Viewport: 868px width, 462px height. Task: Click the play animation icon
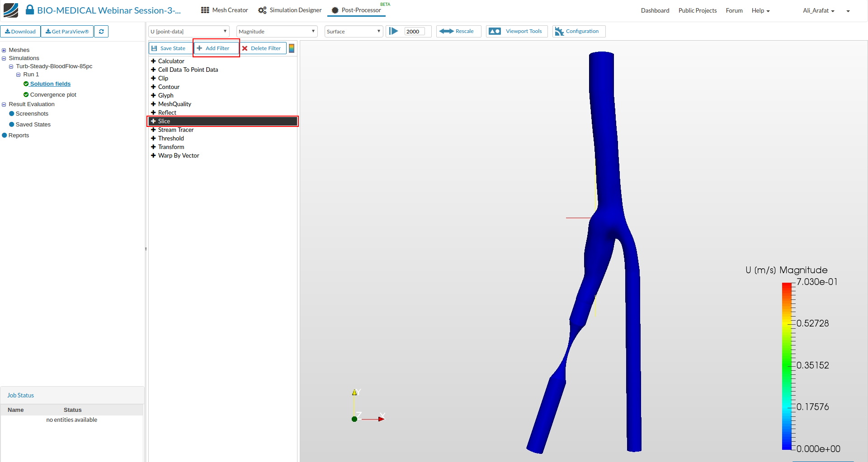click(x=394, y=31)
